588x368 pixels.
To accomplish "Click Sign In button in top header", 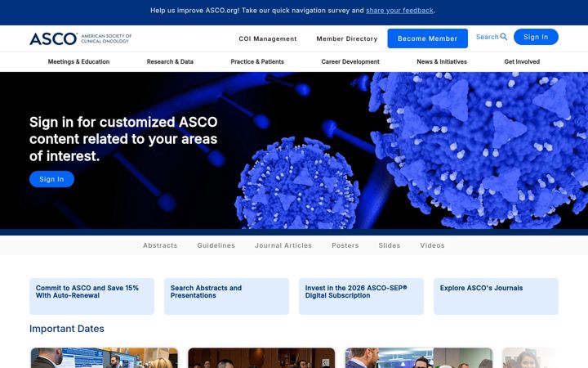I will tap(536, 37).
